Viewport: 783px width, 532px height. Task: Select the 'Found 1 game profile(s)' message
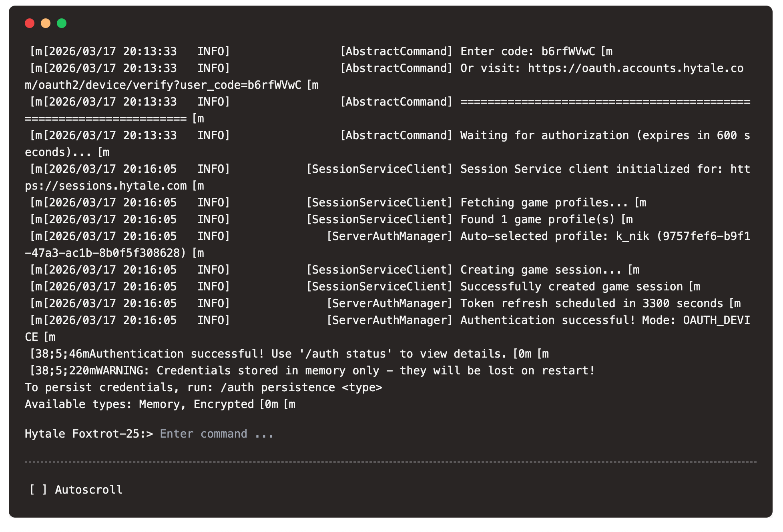click(537, 220)
